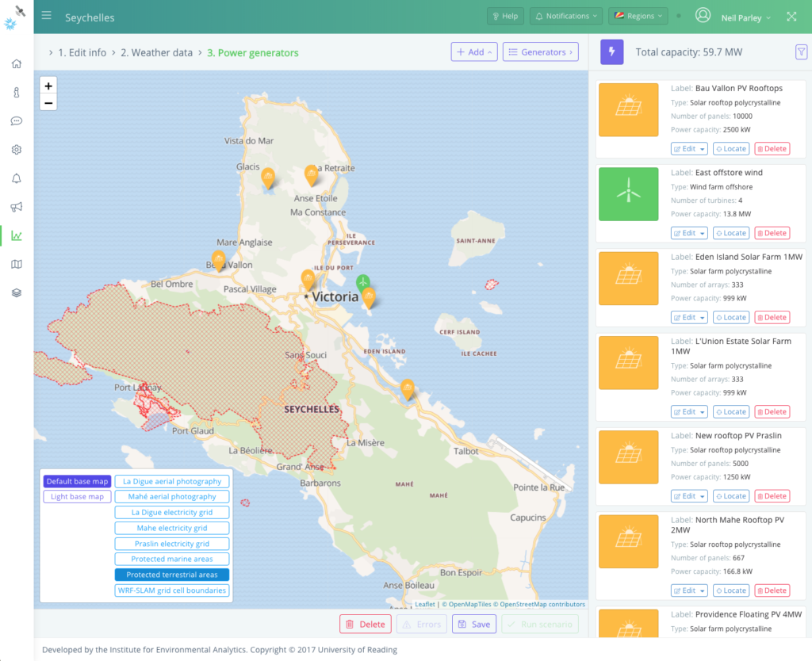Toggle Protected terrestrial areas layer

(x=172, y=575)
